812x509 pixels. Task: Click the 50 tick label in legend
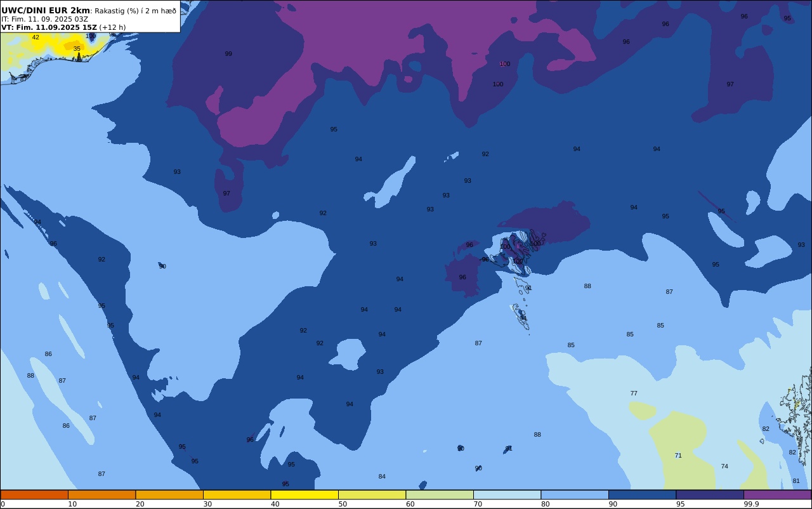coord(343,504)
